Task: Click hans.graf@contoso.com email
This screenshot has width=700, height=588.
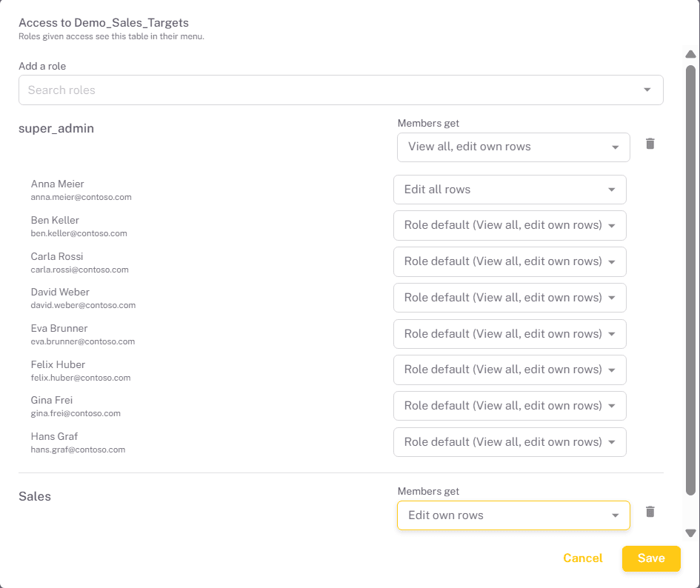Action: point(78,450)
